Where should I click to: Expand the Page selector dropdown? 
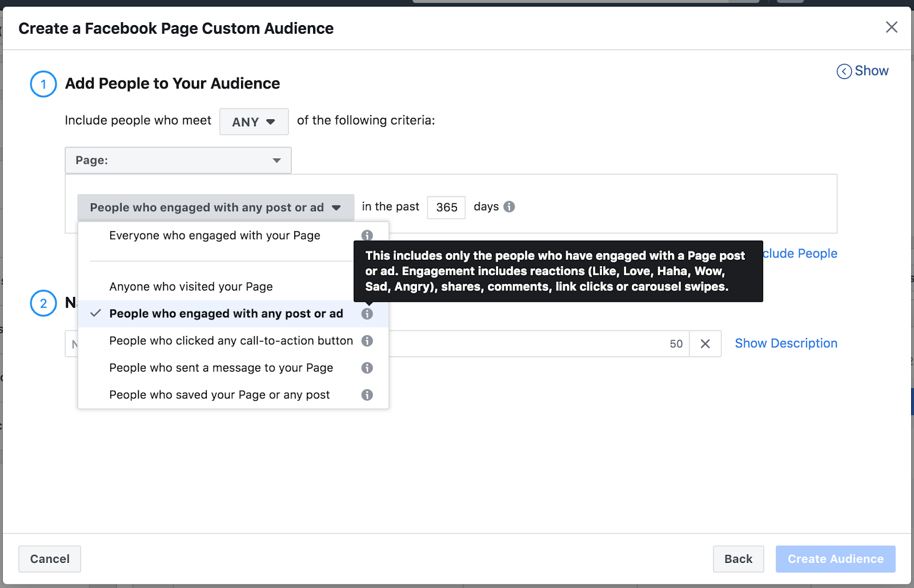pos(178,160)
